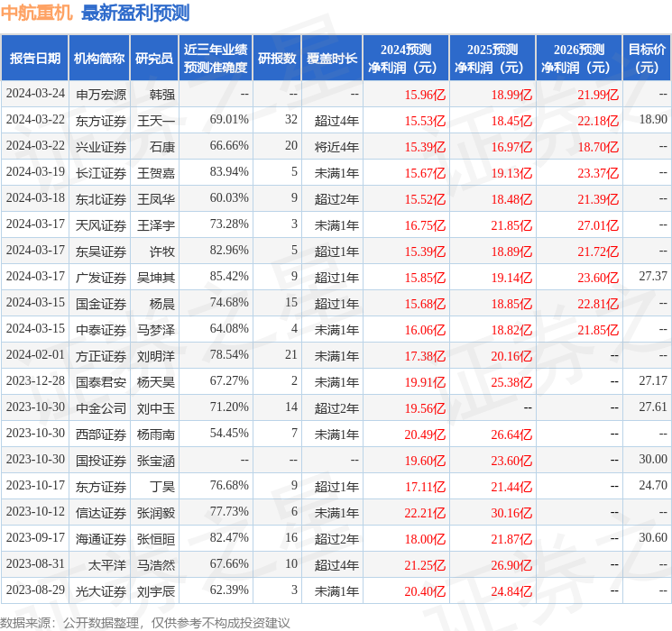The width and height of the screenshot is (672, 631).
Task: Select the 报告日期 column header
Action: (x=34, y=59)
